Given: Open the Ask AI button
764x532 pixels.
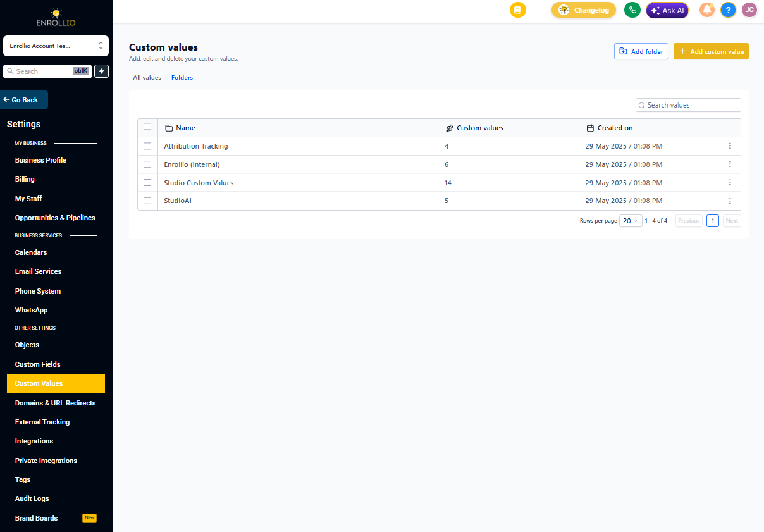Looking at the screenshot, I should coord(667,10).
